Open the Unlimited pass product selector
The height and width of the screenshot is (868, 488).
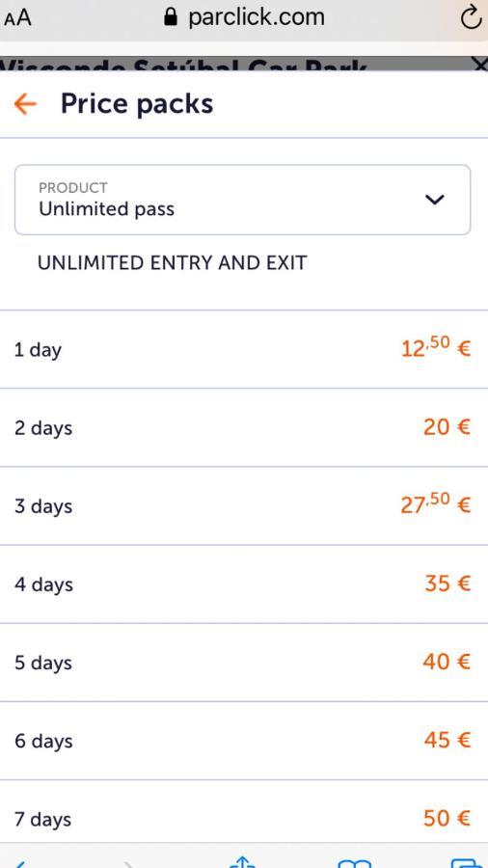click(242, 200)
